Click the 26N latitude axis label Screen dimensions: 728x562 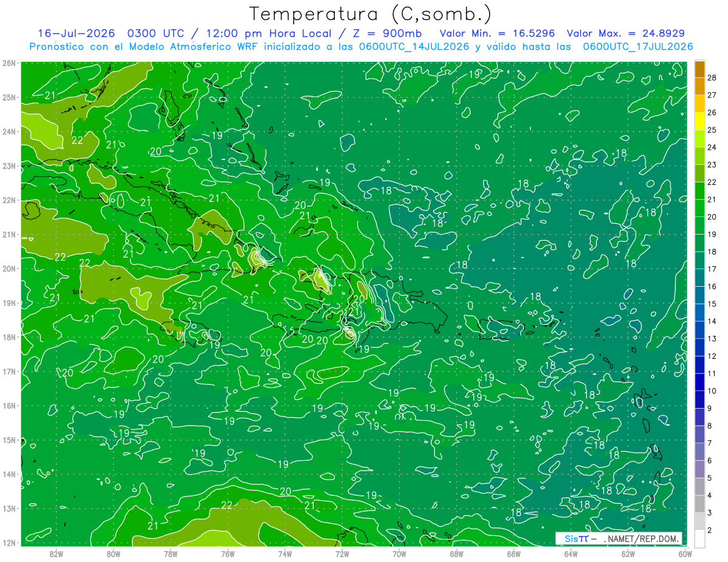8,63
